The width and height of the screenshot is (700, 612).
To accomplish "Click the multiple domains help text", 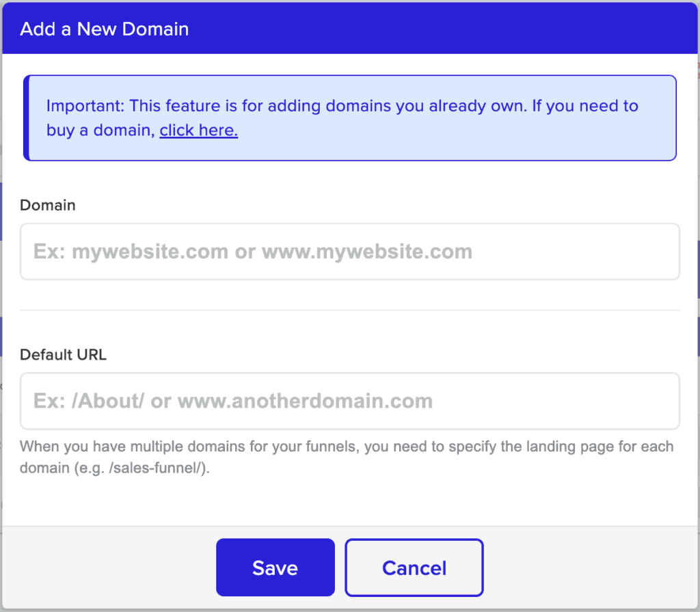I will pos(347,457).
